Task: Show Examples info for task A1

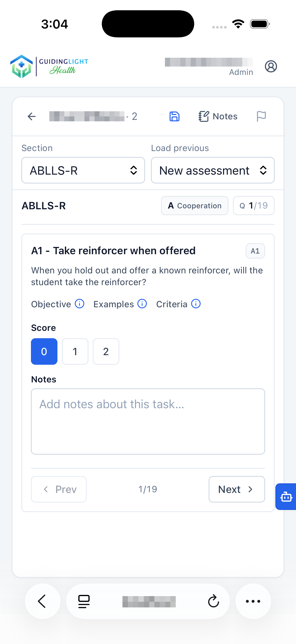Action: (x=142, y=304)
